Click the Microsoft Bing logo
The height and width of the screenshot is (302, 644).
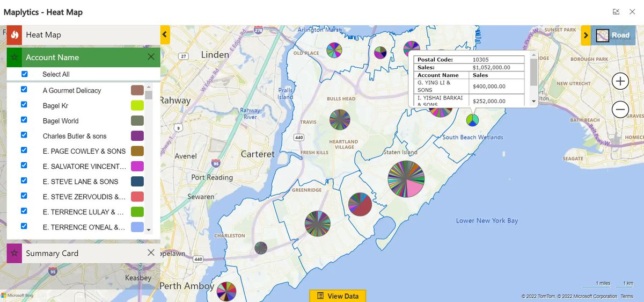(x=18, y=296)
